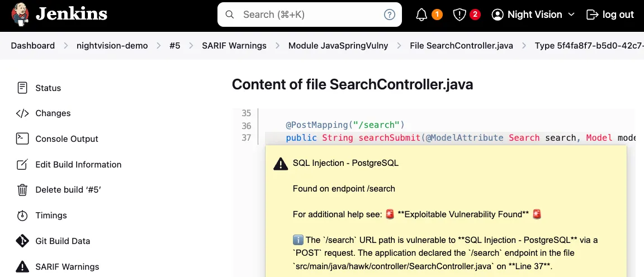Expand chevron after #5 breadcrumb
Screen dimensions: 644x277
click(191, 46)
